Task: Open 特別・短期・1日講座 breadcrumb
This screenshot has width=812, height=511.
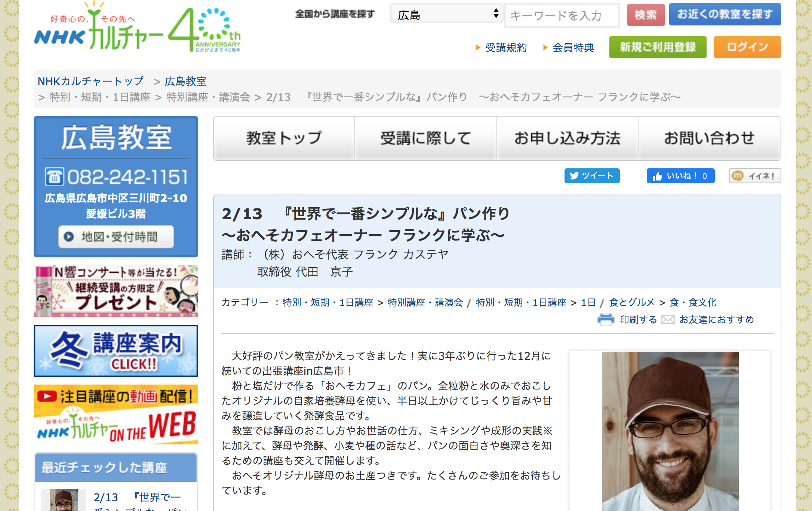Action: (x=100, y=97)
